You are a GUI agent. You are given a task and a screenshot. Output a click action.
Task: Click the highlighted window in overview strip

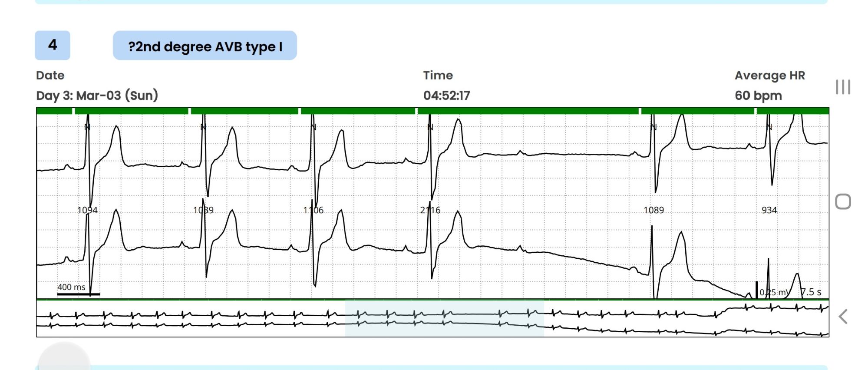[x=444, y=318]
